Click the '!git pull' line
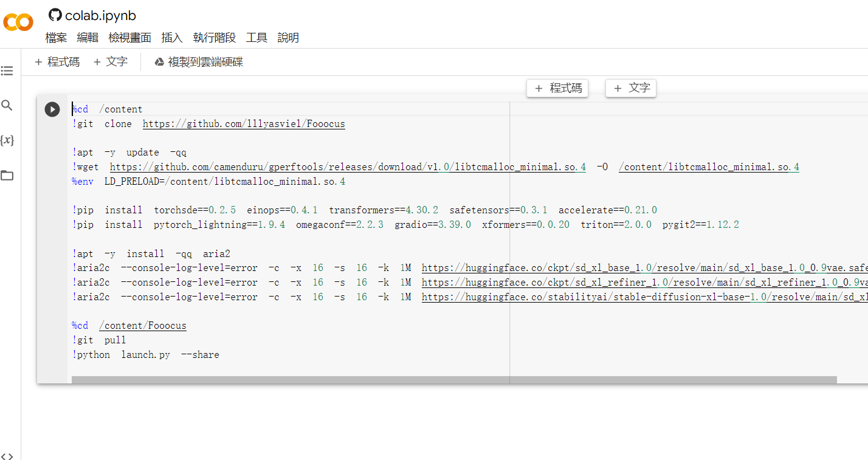868x460 pixels. pyautogui.click(x=99, y=340)
